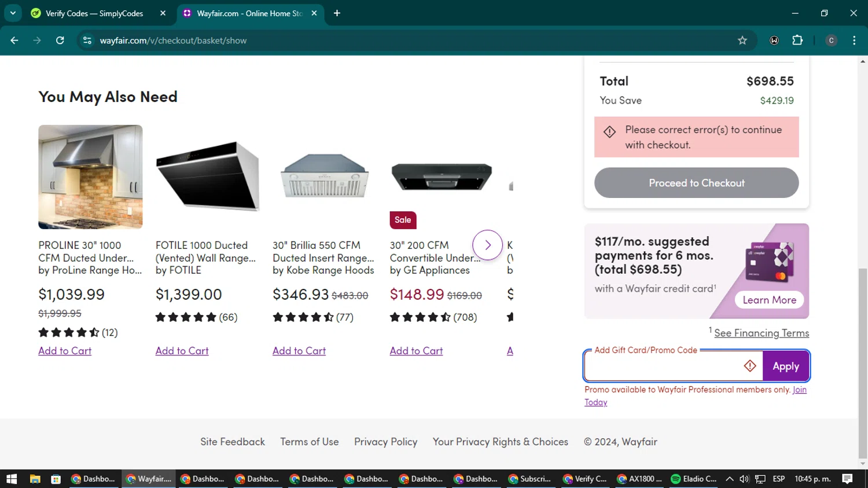Switch to the Subscri... Chrome taskbar window

529,479
